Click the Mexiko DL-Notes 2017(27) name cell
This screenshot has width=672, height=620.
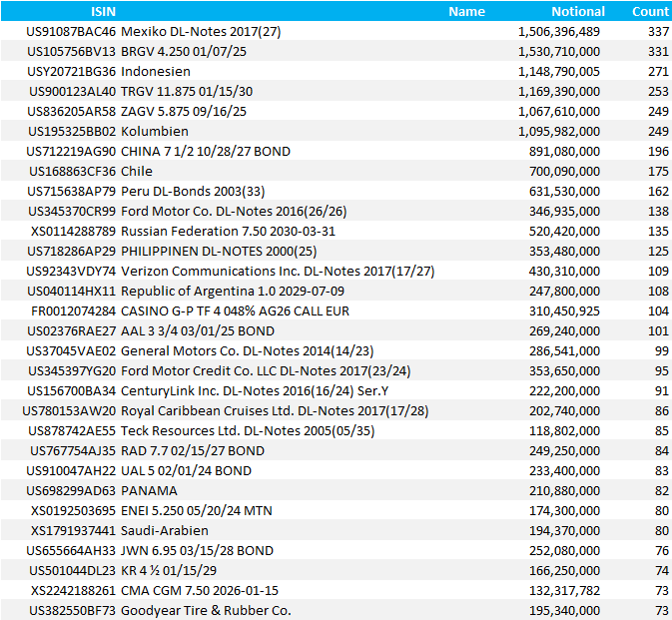tap(201, 32)
